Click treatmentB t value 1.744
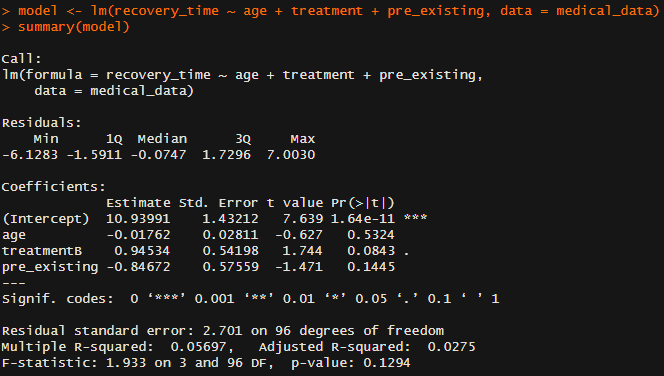Image resolution: width=664 pixels, height=376 pixels. (302, 251)
